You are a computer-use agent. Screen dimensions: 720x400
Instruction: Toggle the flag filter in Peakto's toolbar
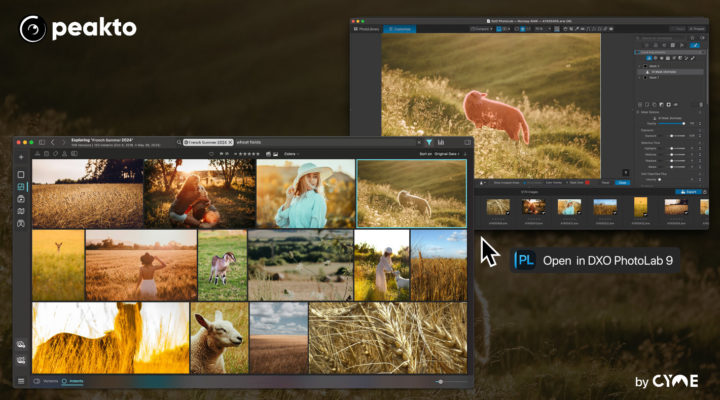221,154
